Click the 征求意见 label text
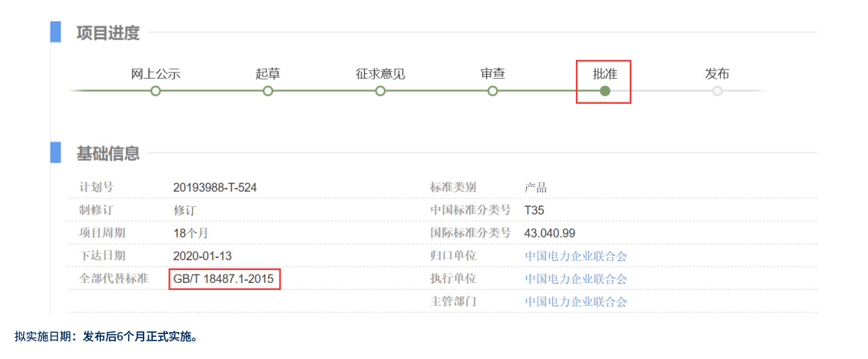Image resolution: width=868 pixels, height=359 pixels. coord(380,74)
